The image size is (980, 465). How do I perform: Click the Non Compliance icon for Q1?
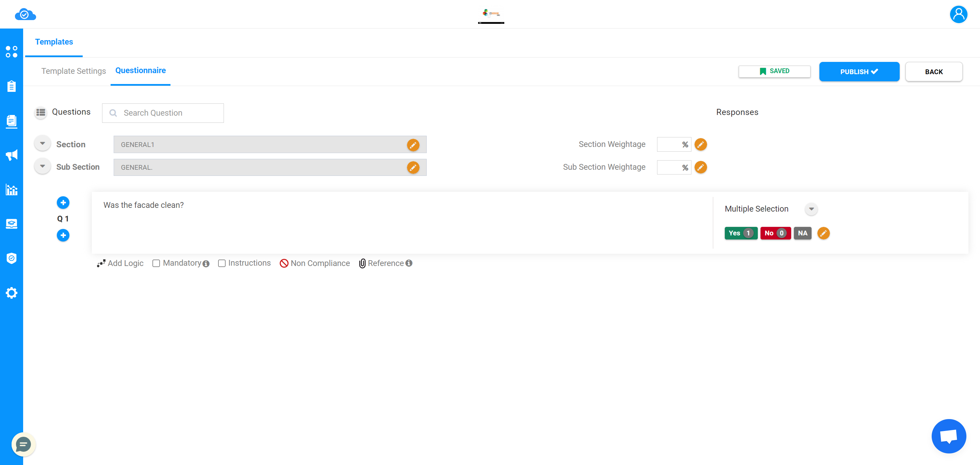click(x=284, y=263)
